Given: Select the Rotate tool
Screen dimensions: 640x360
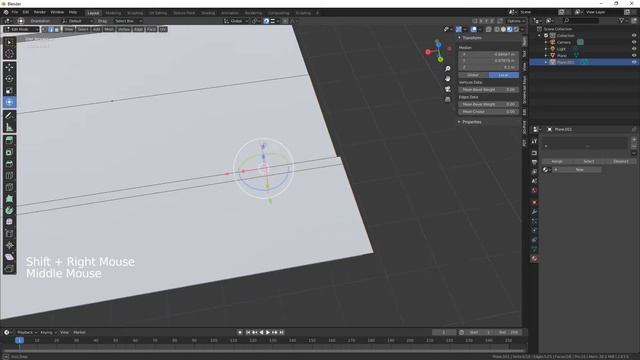Looking at the screenshot, I should (9, 79).
